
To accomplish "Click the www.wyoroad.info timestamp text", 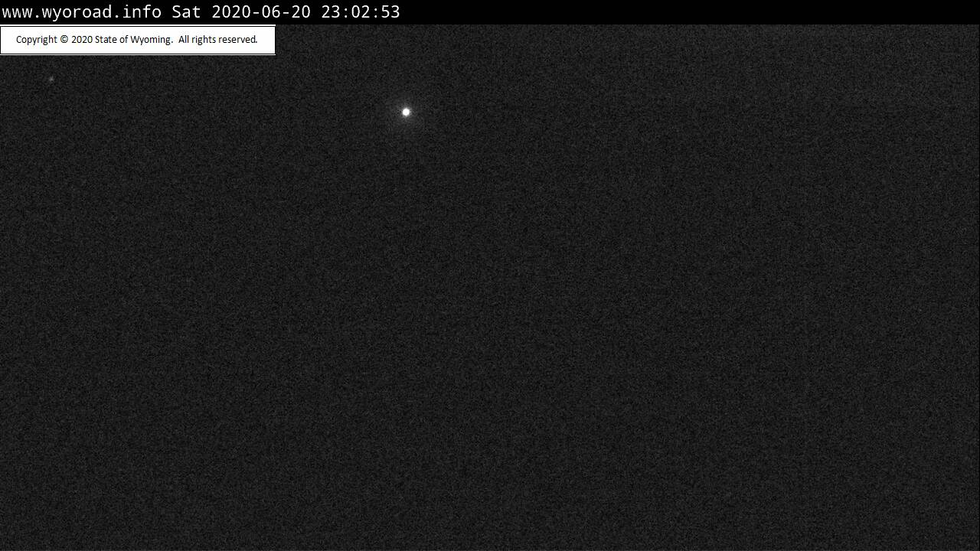I will [x=201, y=11].
